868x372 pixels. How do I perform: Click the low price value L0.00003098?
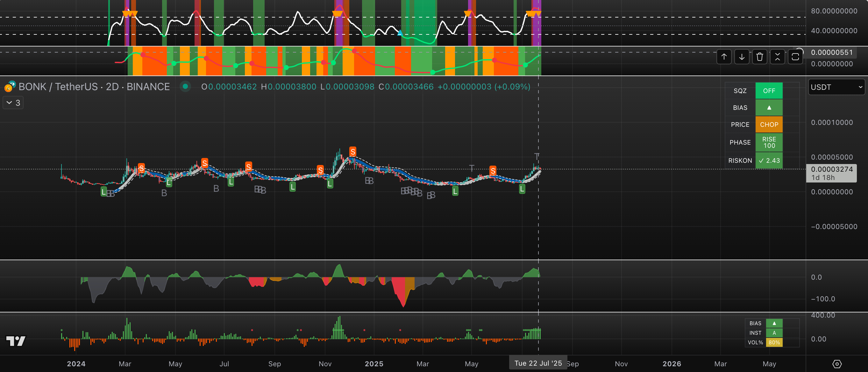click(347, 87)
